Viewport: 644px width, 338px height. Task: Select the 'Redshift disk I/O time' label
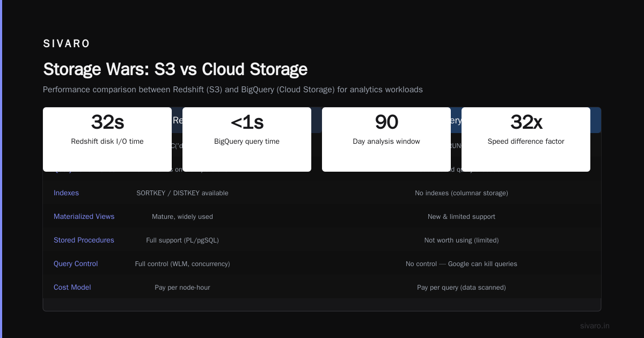click(107, 142)
